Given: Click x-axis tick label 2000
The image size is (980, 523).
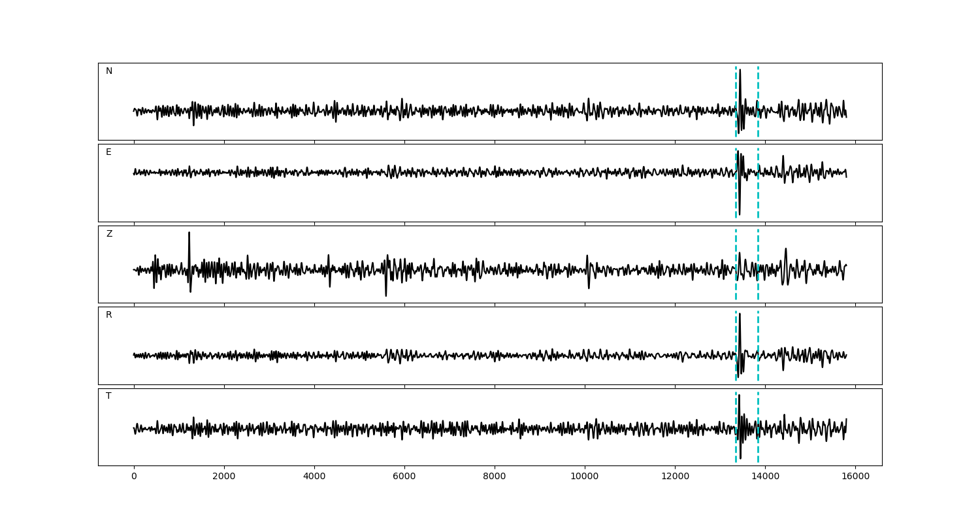Looking at the screenshot, I should point(224,477).
